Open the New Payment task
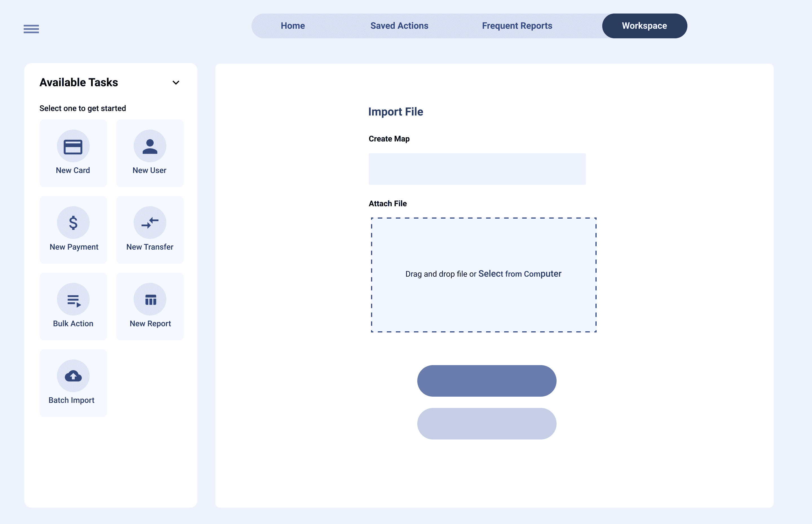The image size is (812, 524). [73, 223]
